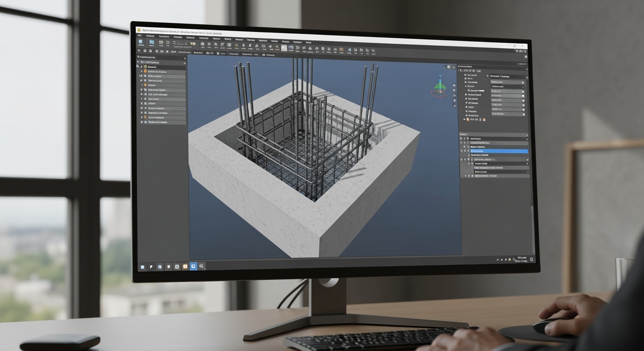The image size is (644, 351).
Task: Select the blue highlighted row in lower right panel
Action: tap(499, 151)
